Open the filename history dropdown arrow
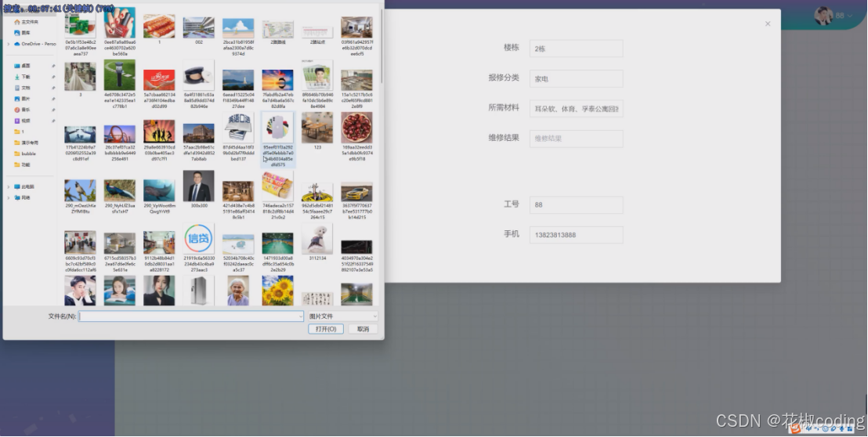Screen dimensions: 868x437 point(301,316)
